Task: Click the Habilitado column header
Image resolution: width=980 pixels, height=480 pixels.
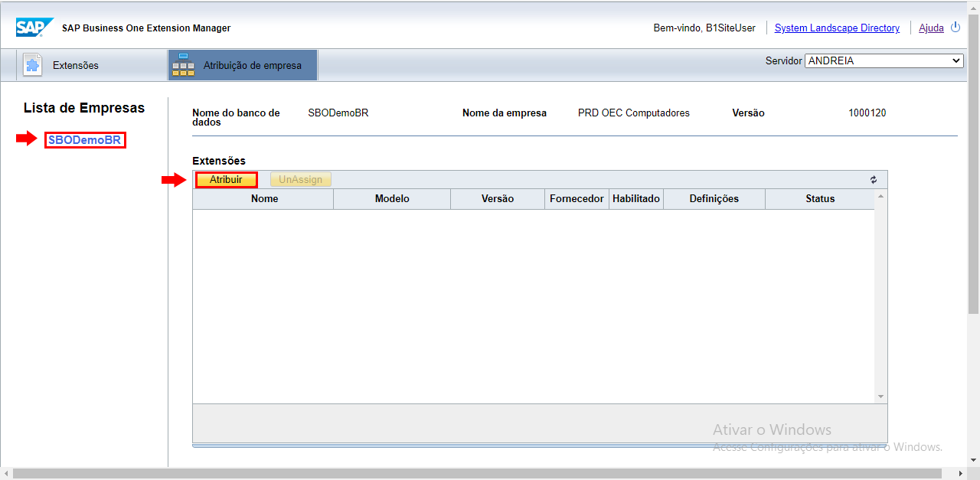Action: (636, 198)
